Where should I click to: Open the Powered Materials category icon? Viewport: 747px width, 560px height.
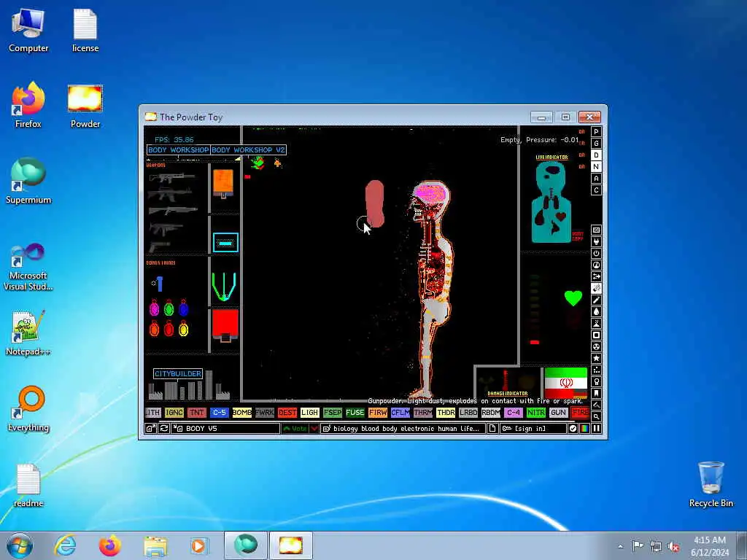596,253
